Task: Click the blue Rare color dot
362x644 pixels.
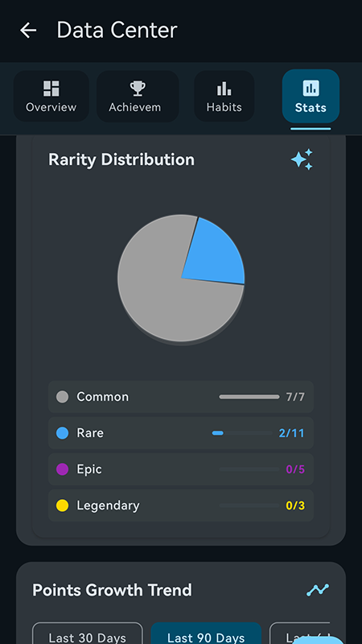Action: coord(62,433)
